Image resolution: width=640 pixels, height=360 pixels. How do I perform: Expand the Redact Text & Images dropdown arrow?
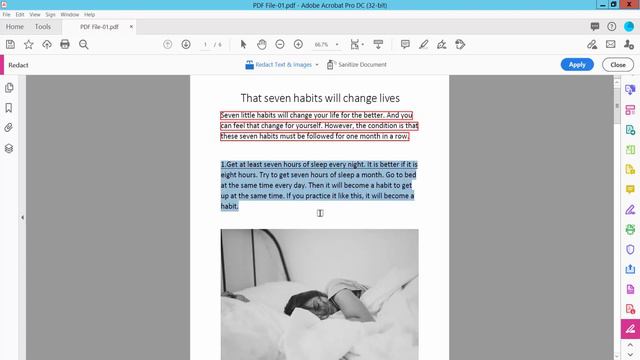tap(317, 65)
